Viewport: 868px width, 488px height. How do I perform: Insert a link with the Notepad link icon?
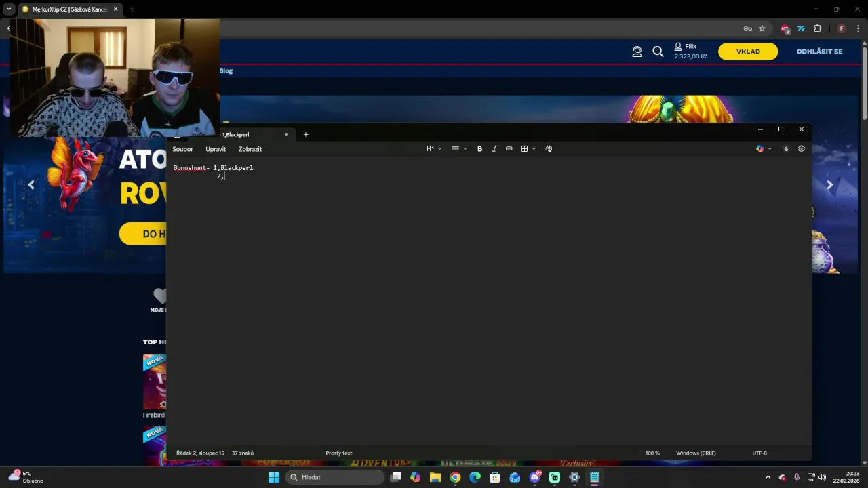[509, 148]
